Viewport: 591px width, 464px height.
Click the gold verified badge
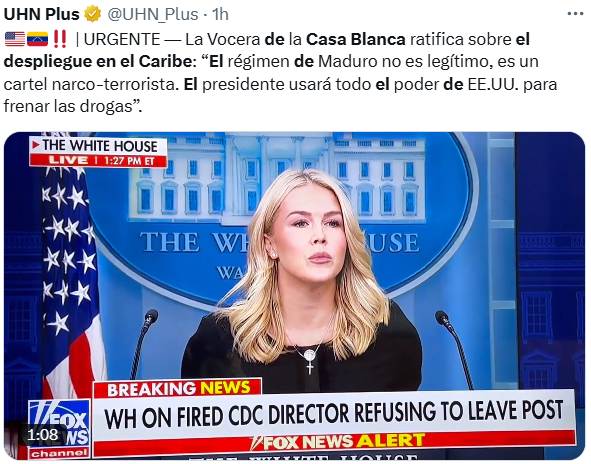pos(92,14)
